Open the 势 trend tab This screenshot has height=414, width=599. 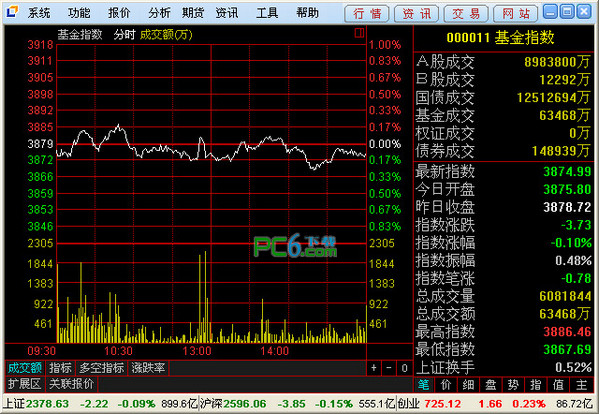pos(513,385)
